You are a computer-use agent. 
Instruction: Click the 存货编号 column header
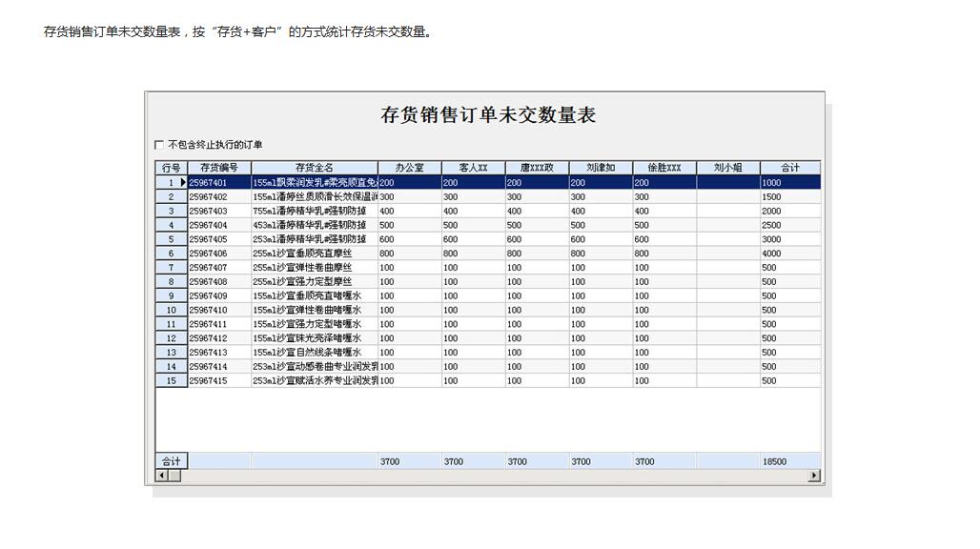219,168
